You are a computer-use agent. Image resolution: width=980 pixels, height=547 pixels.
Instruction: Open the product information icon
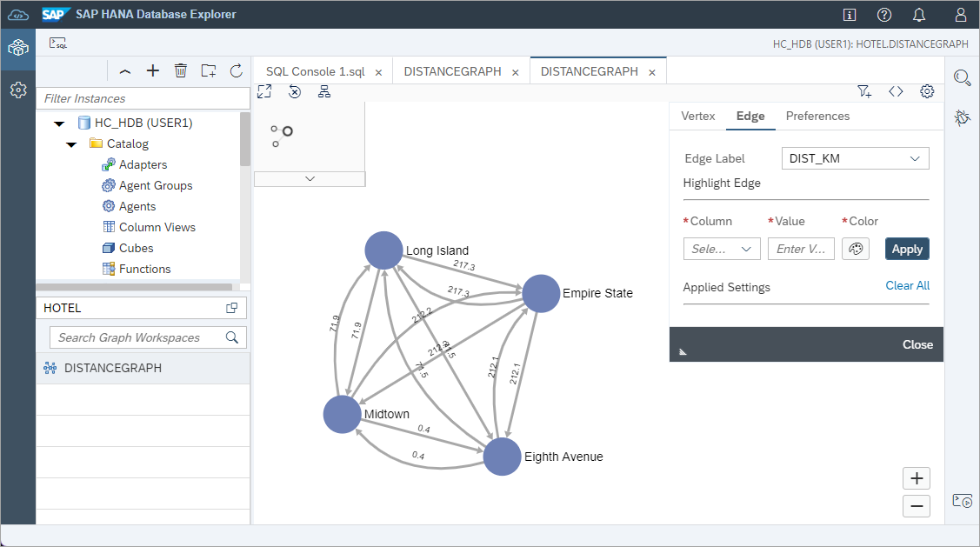pyautogui.click(x=850, y=15)
